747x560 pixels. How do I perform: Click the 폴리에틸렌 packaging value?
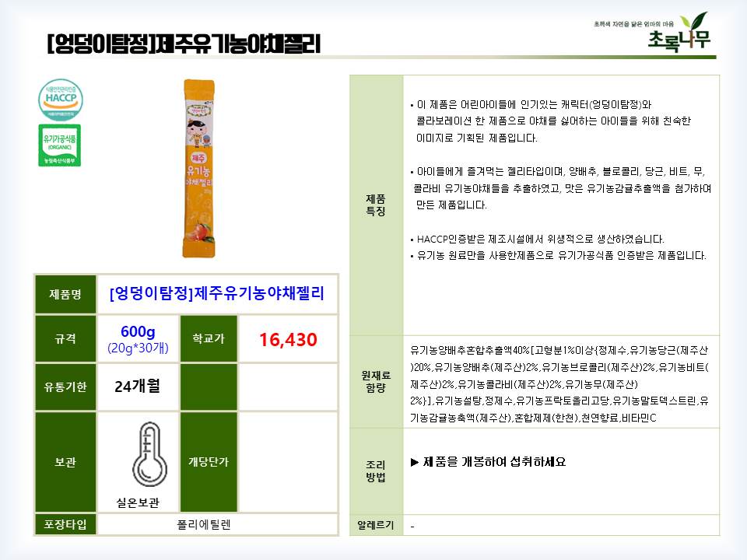(204, 525)
